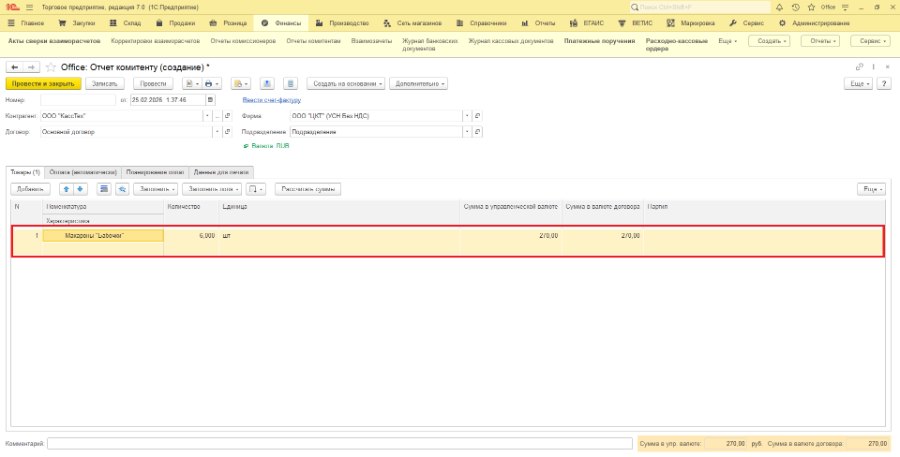
Task: Open the calendar picker for the date field
Action: tap(210, 100)
